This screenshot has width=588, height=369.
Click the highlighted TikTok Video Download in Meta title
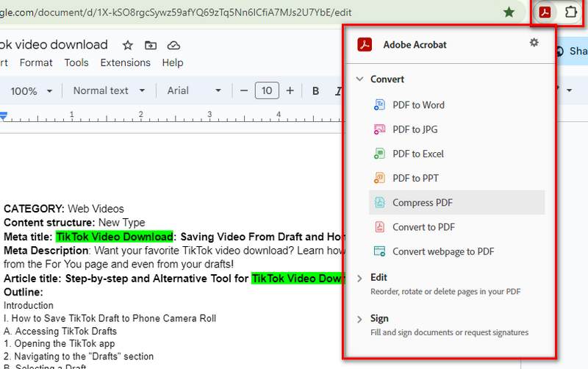coord(115,237)
